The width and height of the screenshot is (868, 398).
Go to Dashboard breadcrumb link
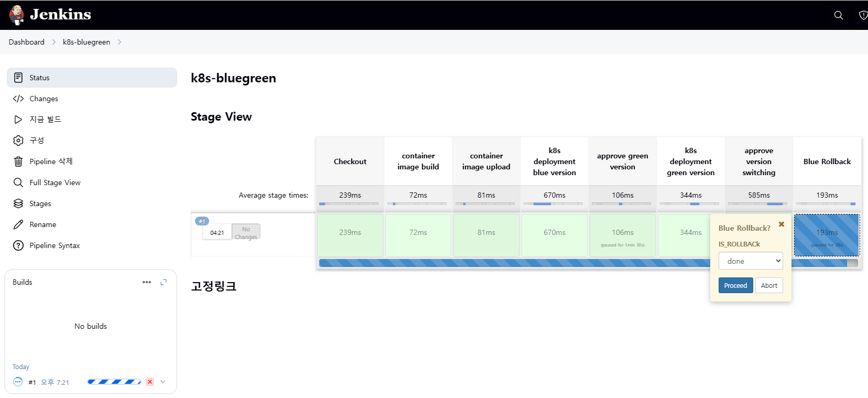[27, 42]
